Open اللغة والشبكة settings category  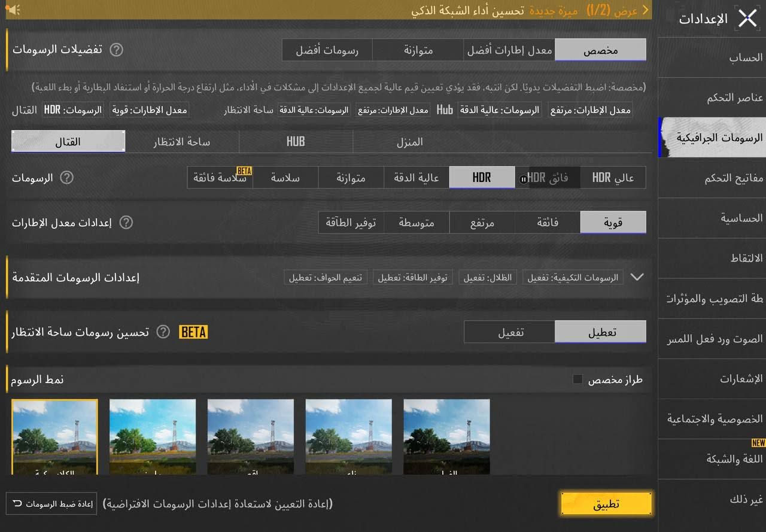pos(712,459)
